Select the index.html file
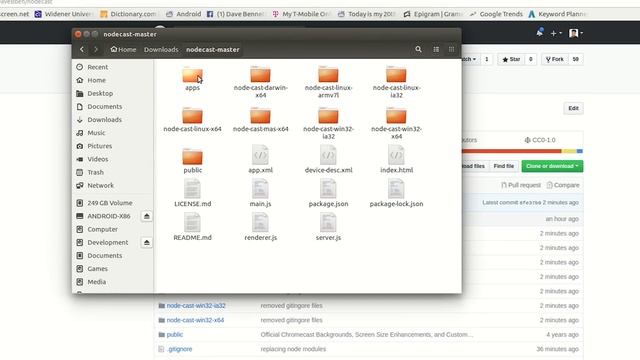 tap(396, 159)
